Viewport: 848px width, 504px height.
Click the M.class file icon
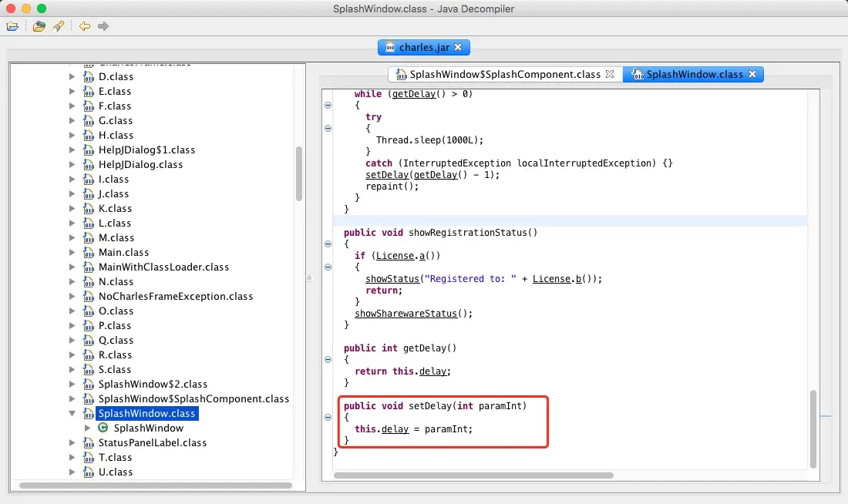click(89, 237)
